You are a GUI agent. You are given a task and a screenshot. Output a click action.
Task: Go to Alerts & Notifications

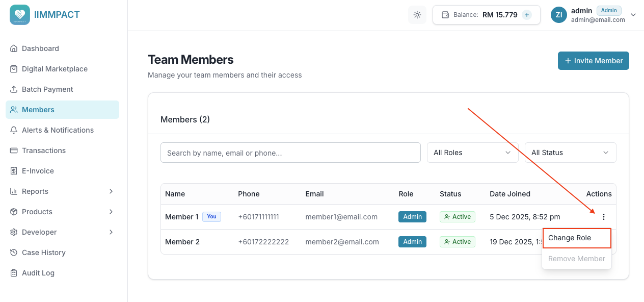57,130
